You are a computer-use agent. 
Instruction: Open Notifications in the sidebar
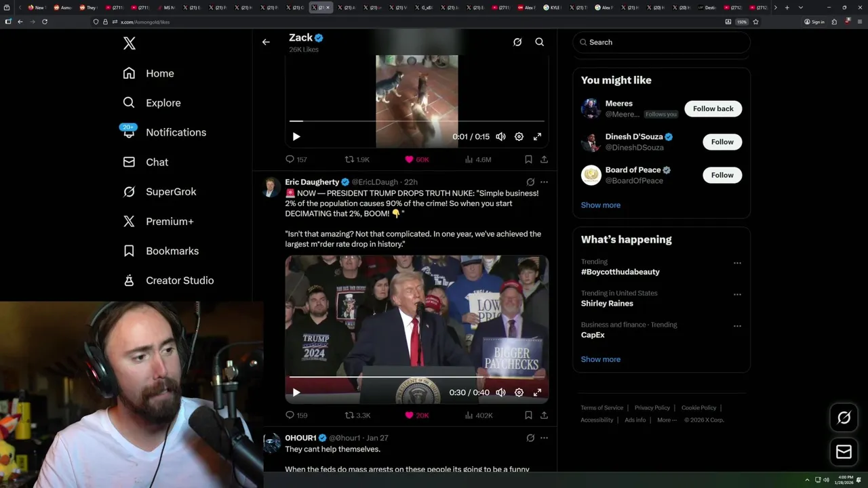pyautogui.click(x=164, y=132)
